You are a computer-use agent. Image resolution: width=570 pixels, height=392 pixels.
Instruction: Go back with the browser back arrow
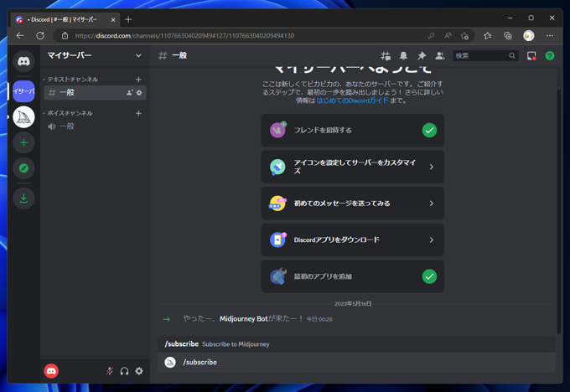click(x=20, y=36)
